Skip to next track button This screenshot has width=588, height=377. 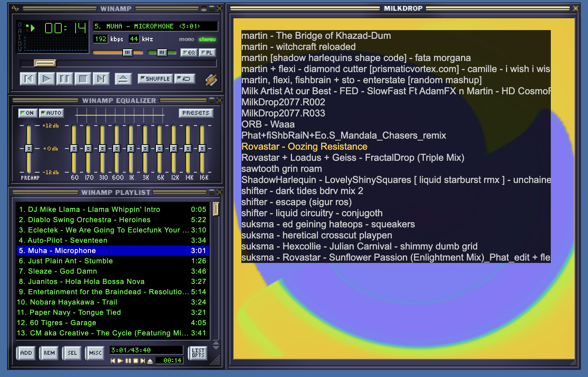[x=101, y=79]
